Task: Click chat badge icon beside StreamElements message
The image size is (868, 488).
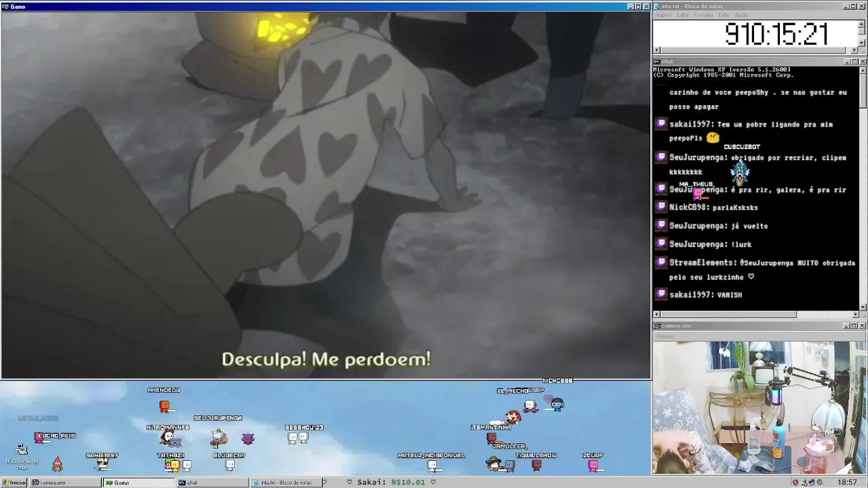Action: click(x=662, y=262)
